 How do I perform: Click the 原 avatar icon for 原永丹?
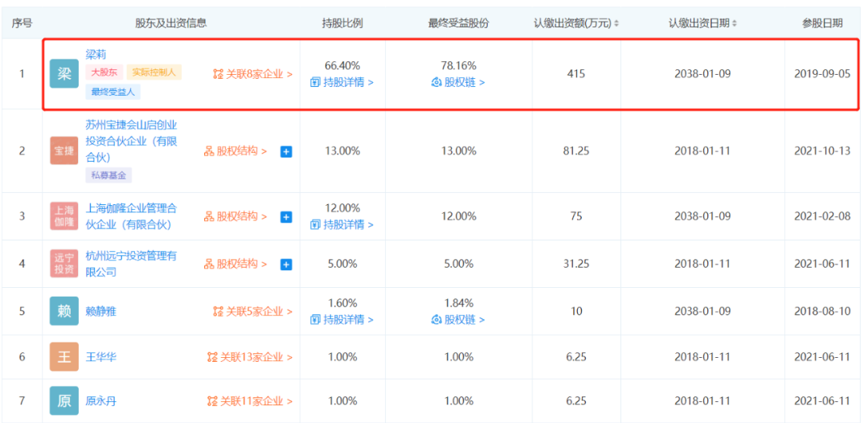click(63, 401)
